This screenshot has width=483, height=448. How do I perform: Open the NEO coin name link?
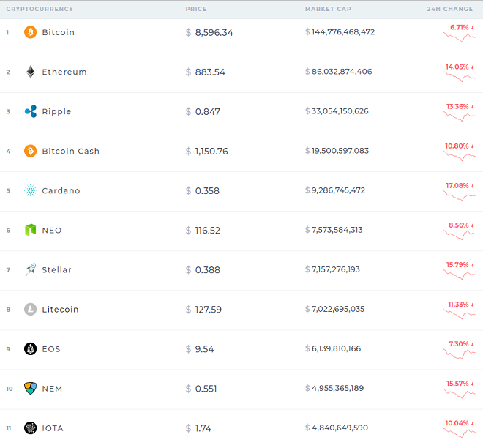point(52,230)
